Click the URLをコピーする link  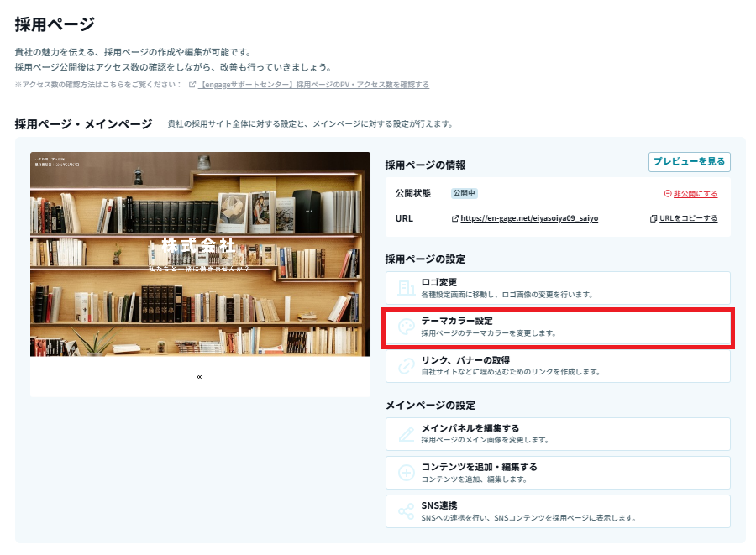tap(688, 218)
